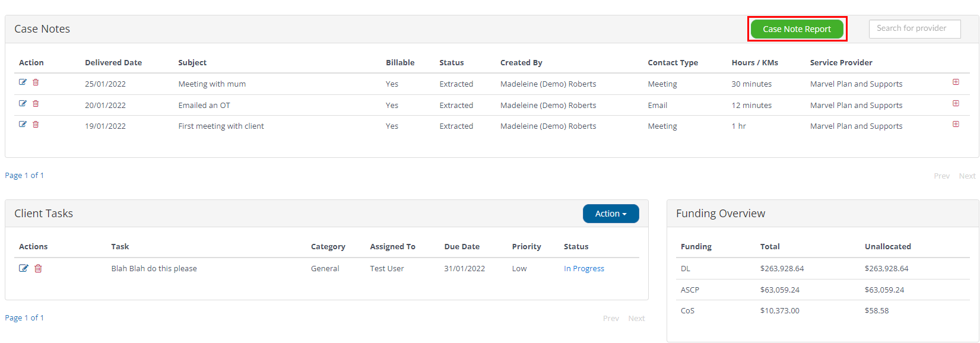The width and height of the screenshot is (980, 343).
Task: Edit the 'First meeting with client' note
Action: 23,125
